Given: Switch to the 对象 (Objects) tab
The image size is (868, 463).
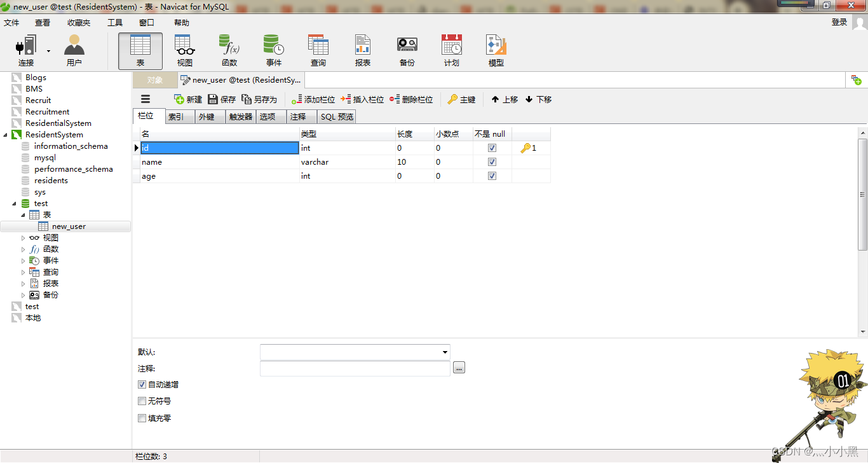Looking at the screenshot, I should [155, 80].
